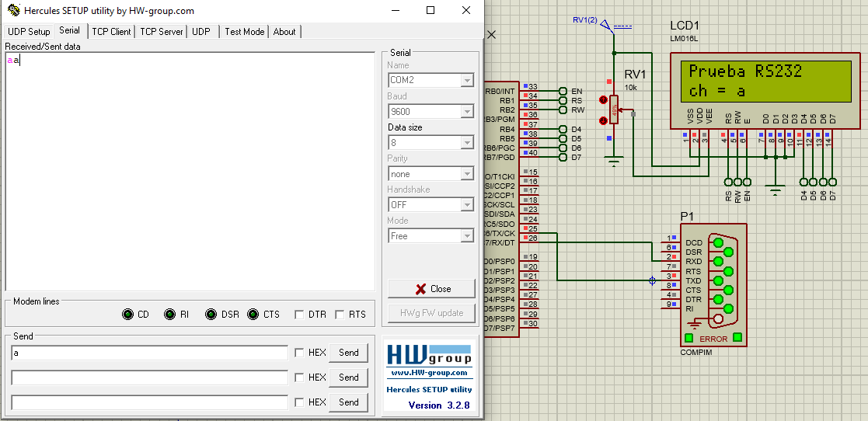Screen dimensions: 868x421
Task: Switch to the TCP Client tab
Action: tap(111, 32)
